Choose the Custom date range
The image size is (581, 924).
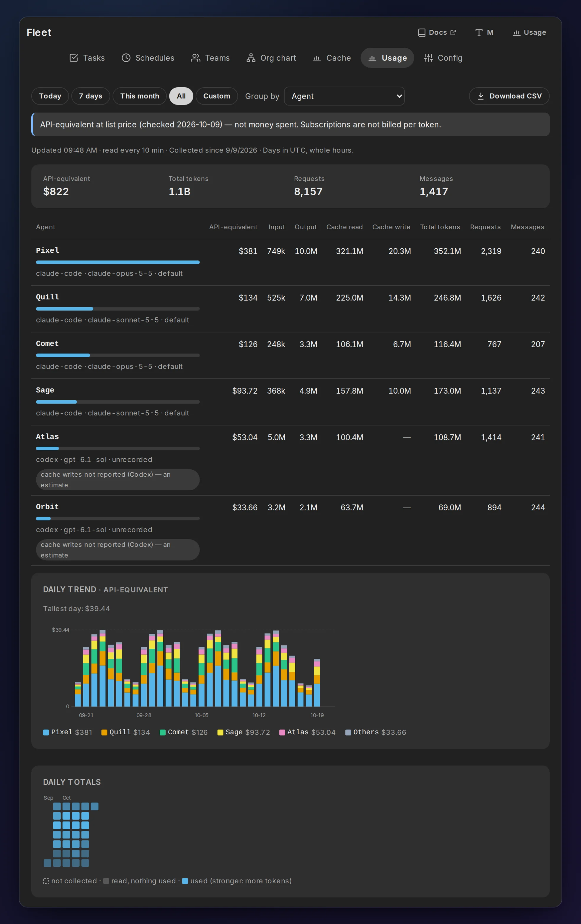pos(217,96)
